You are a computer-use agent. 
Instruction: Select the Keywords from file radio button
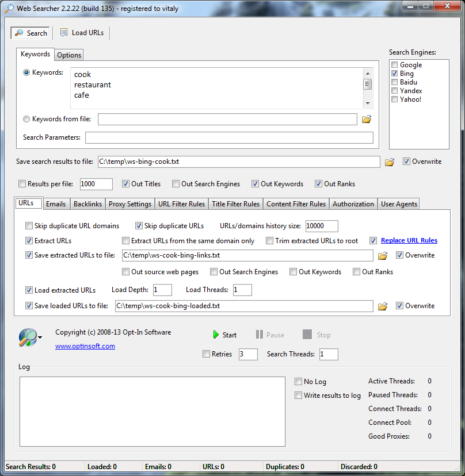click(26, 119)
